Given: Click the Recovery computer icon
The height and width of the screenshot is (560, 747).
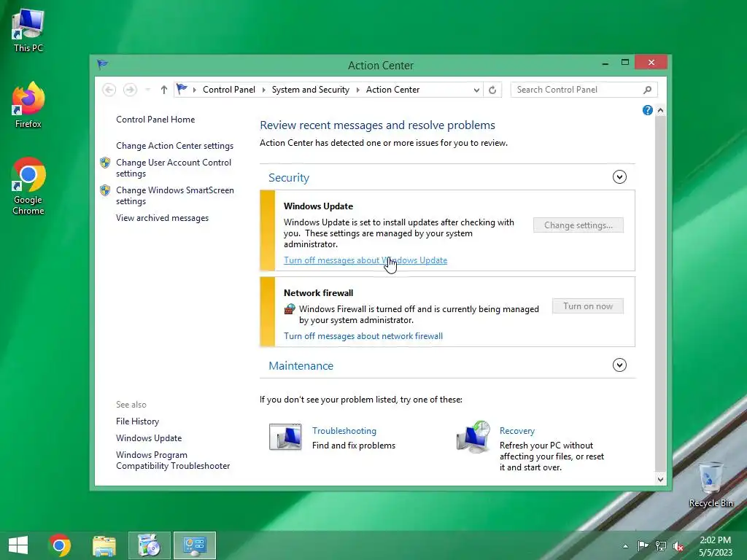Looking at the screenshot, I should tap(473, 437).
